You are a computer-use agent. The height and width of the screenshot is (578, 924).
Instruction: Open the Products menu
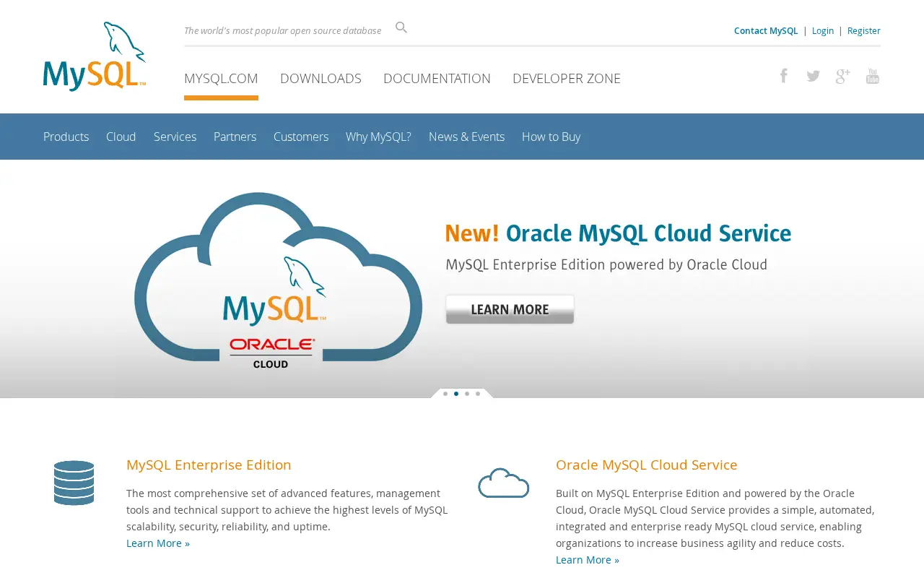coord(66,137)
